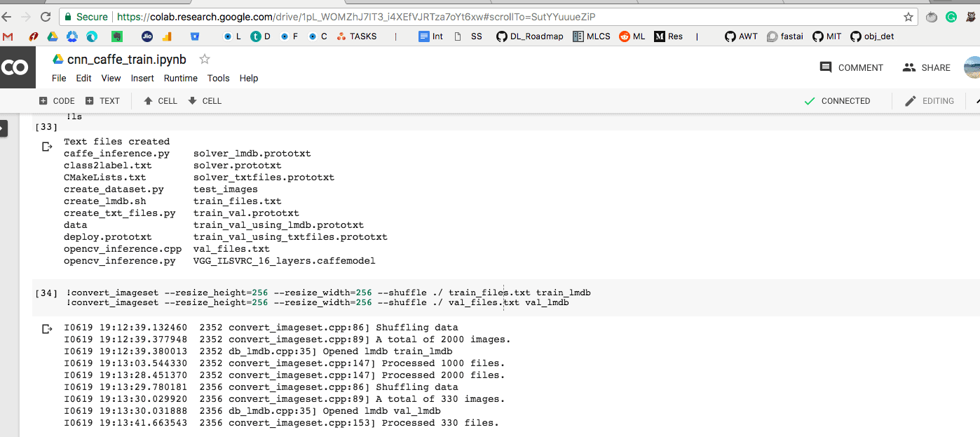Bookmark this page with the star
Image resolution: width=980 pixels, height=437 pixels.
pyautogui.click(x=908, y=17)
